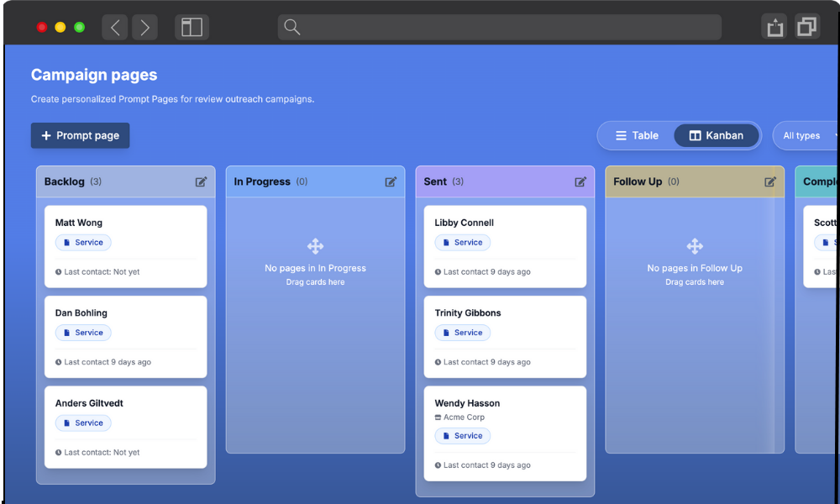Keep Kanban view selected by clicking it

click(717, 134)
